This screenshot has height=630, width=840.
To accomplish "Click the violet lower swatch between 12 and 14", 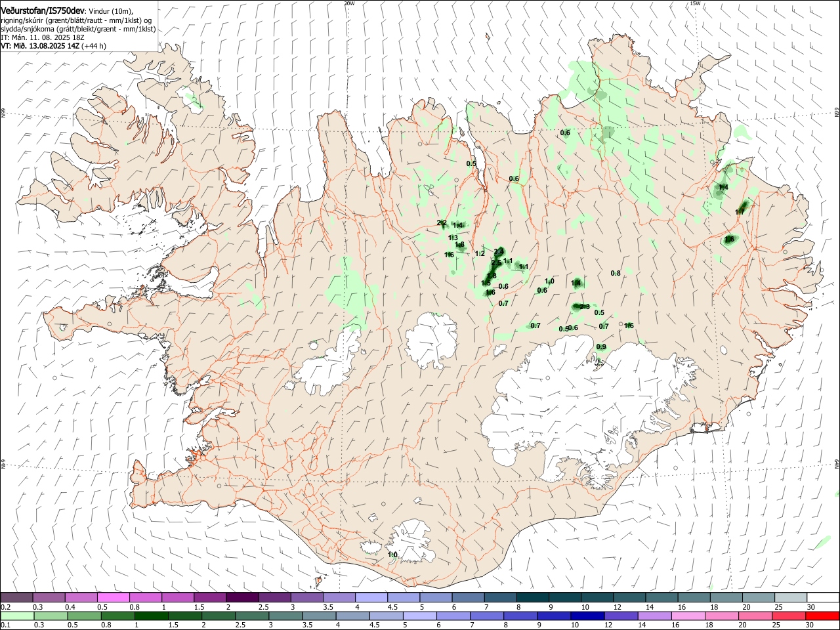I will click(621, 616).
